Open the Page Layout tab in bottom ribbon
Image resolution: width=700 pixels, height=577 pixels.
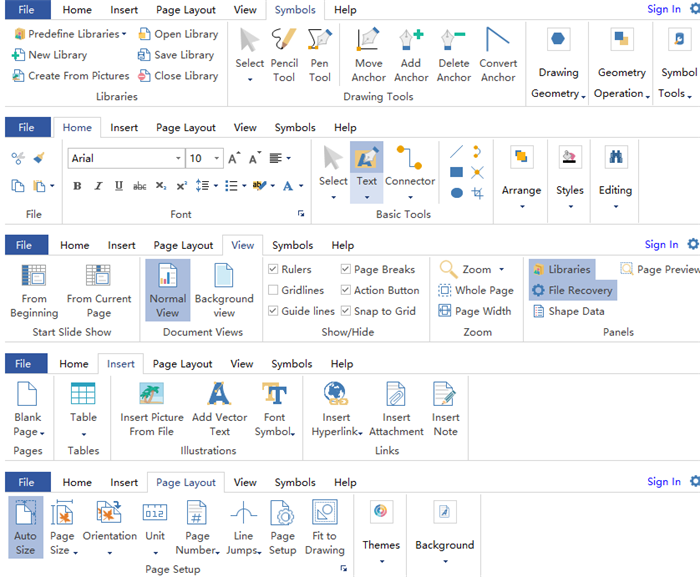(x=186, y=482)
